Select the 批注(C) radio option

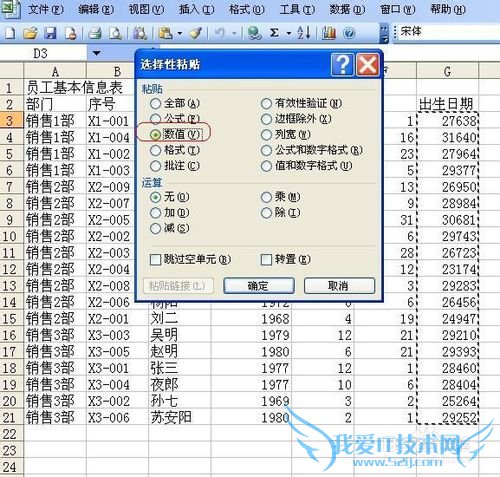pyautogui.click(x=175, y=166)
